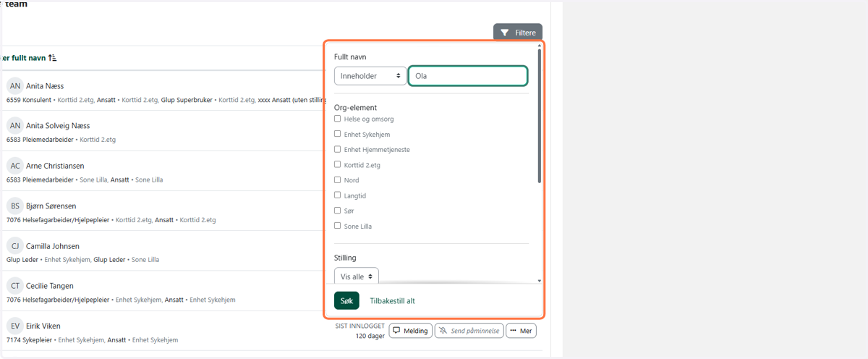
Task: Check the Nord checkbox
Action: (x=337, y=179)
